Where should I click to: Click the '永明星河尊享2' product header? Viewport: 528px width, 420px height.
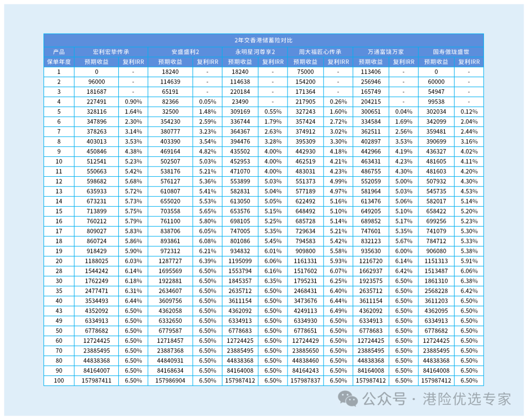255,52
